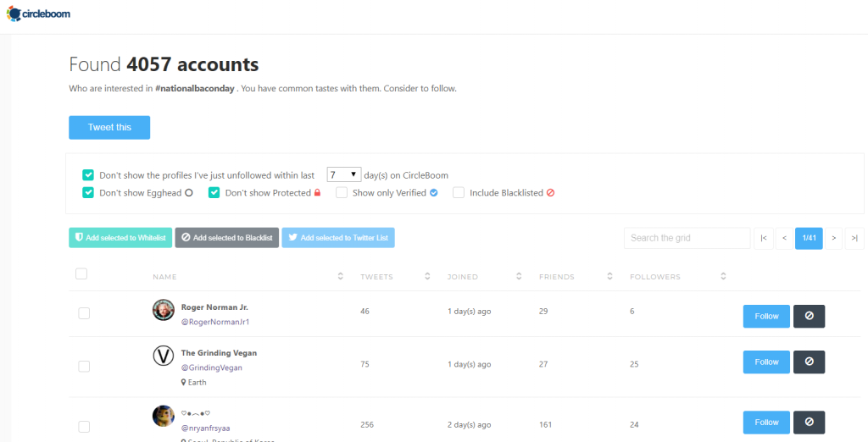The image size is (868, 442).
Task: Follow The Grinding Vegan
Action: tap(766, 362)
